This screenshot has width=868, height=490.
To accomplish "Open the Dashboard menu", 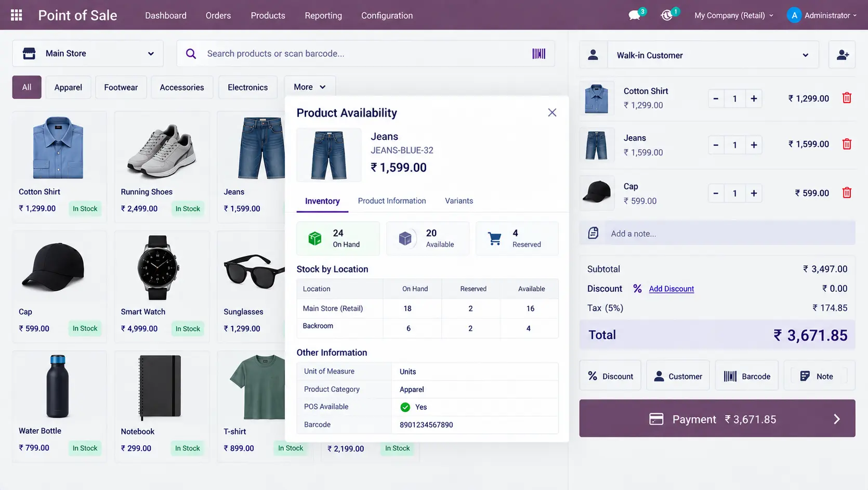I will pyautogui.click(x=166, y=16).
